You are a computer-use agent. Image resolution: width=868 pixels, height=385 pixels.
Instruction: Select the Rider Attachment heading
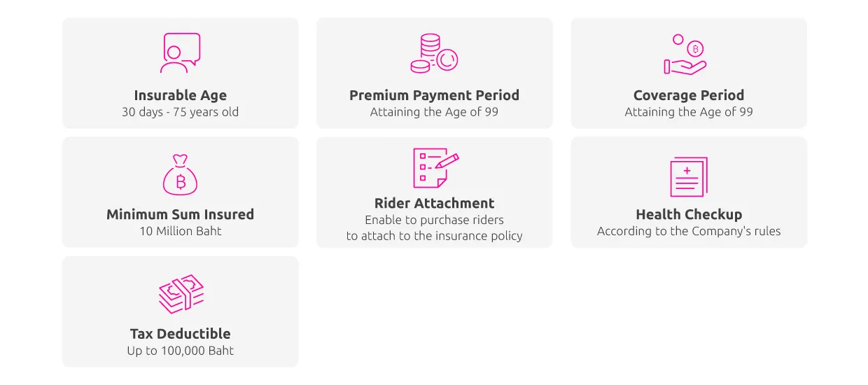435,203
